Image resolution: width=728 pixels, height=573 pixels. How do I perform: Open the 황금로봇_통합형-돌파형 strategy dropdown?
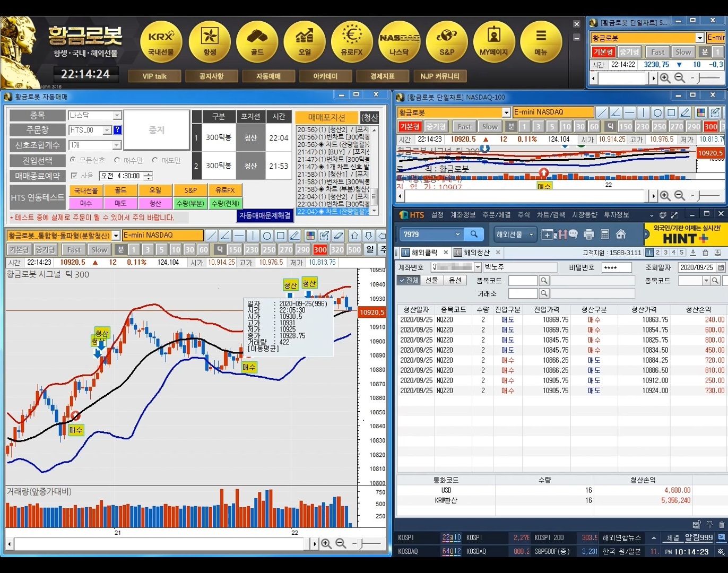pos(116,236)
